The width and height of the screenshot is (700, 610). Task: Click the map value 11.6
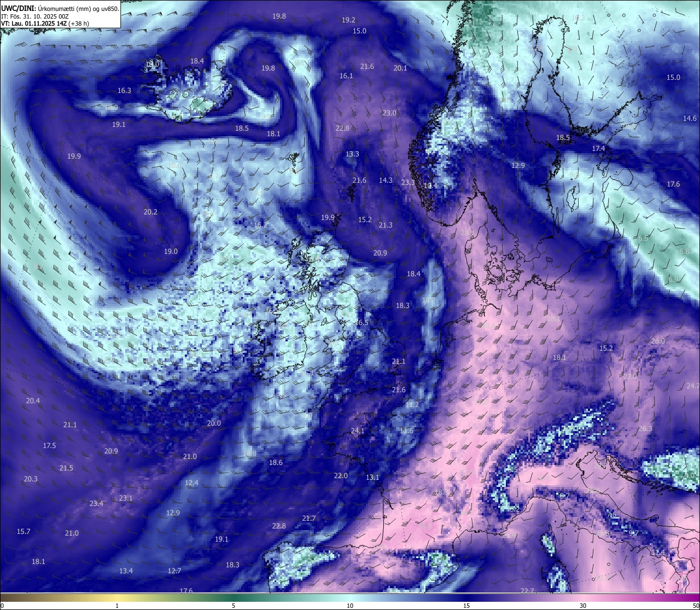point(406,431)
